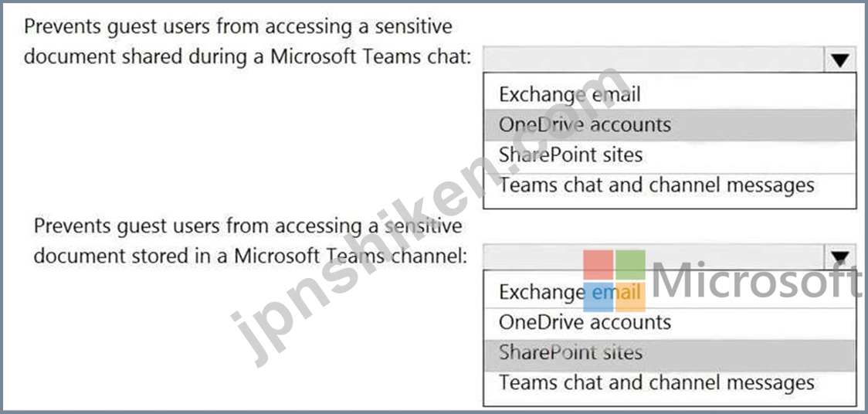Open the dropdown arrow for the Teams channel question
Screen dimensions: 868x414
[840, 256]
